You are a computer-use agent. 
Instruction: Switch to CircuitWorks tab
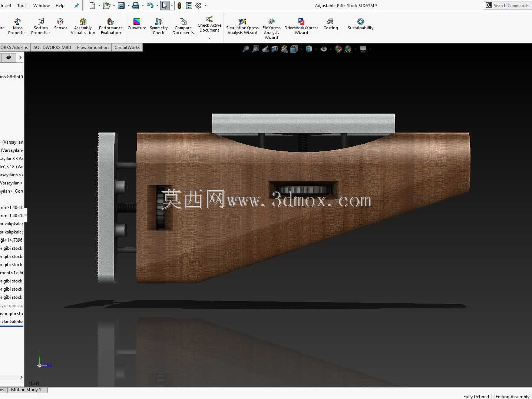(x=127, y=48)
